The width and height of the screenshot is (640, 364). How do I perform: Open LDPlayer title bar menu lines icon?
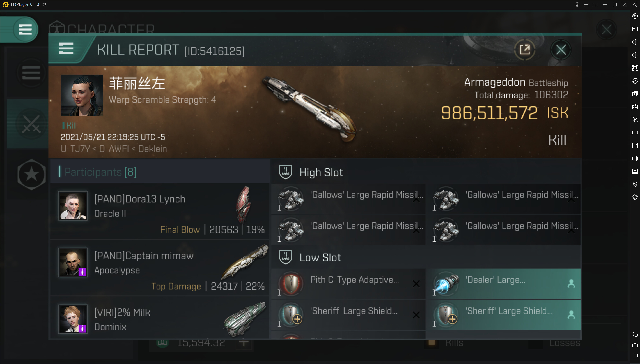pyautogui.click(x=586, y=5)
